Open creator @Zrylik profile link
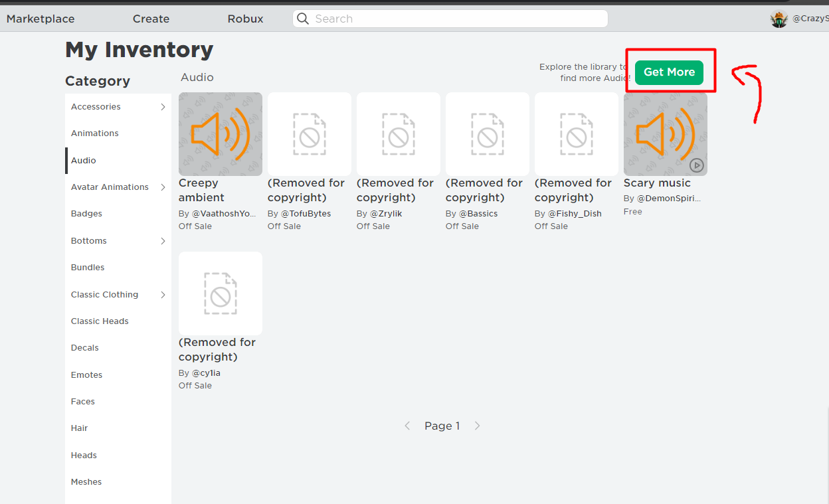This screenshot has height=504, width=829. pyautogui.click(x=386, y=214)
